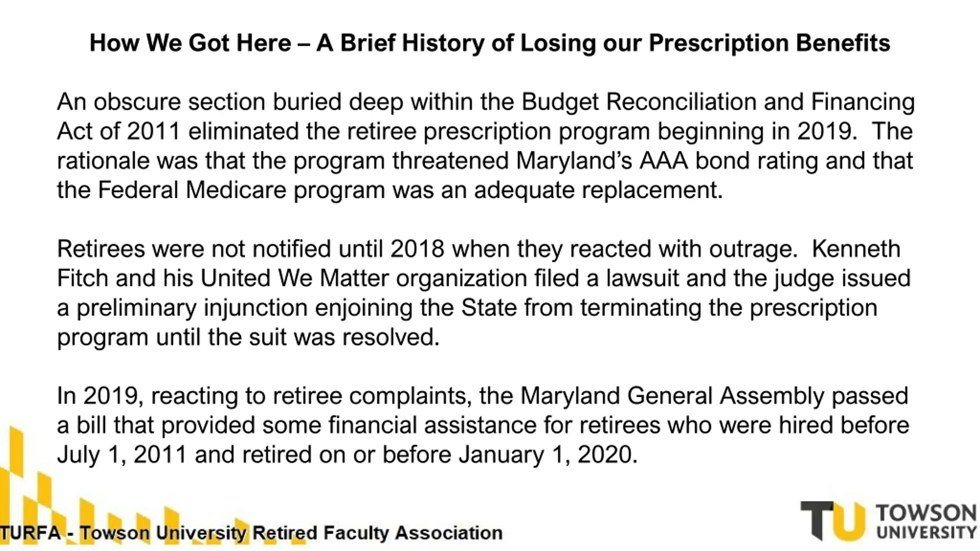Click 'Retirees were not notified' sentence start
Screen dimensions: 980x551
tap(194, 249)
